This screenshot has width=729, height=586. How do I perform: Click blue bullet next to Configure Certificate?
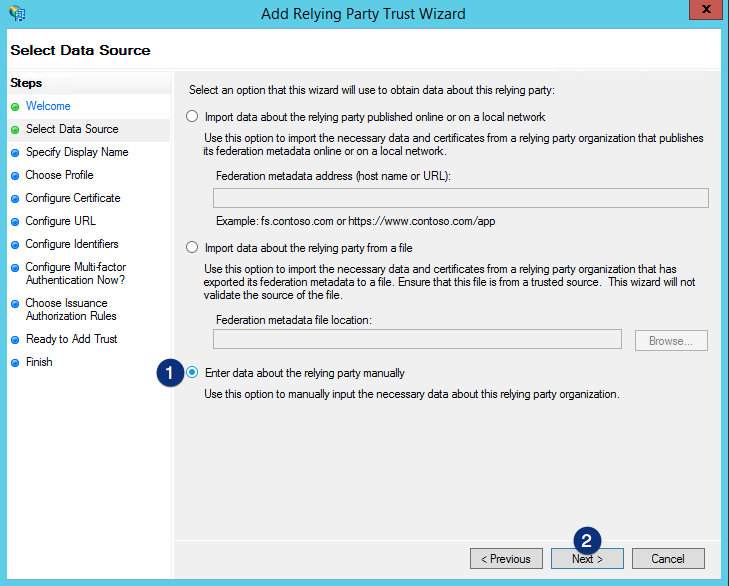point(15,199)
